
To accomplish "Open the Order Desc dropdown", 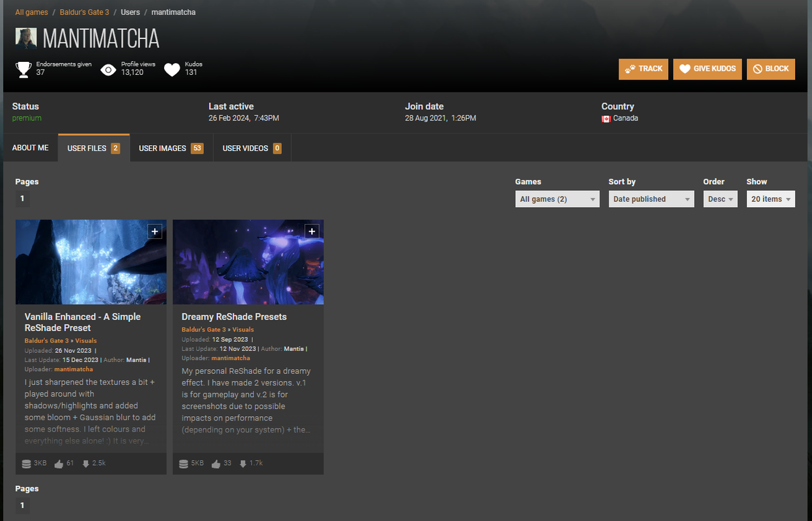I will 720,199.
